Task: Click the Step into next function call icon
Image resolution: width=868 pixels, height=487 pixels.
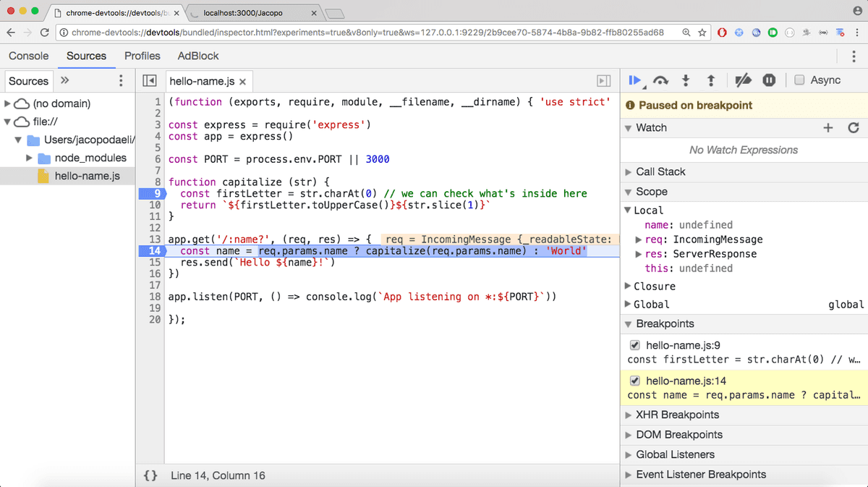Action: (x=686, y=81)
